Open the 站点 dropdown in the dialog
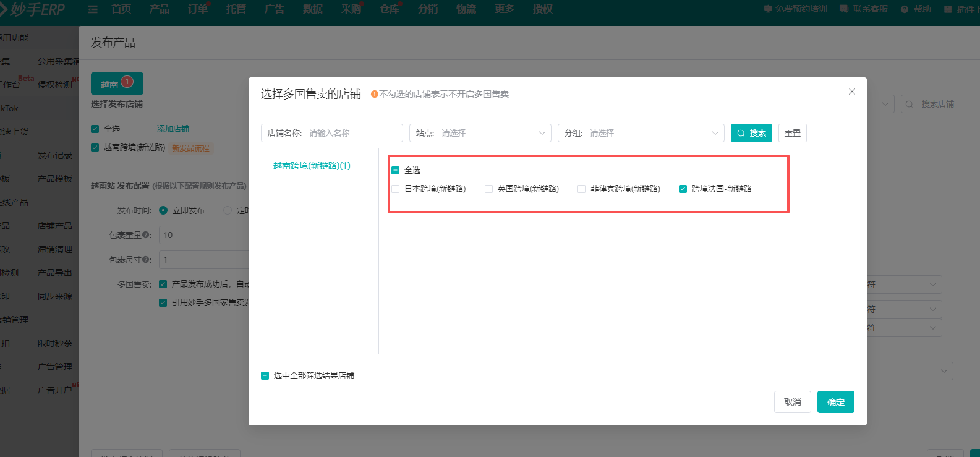Image resolution: width=980 pixels, height=457 pixels. (x=480, y=133)
